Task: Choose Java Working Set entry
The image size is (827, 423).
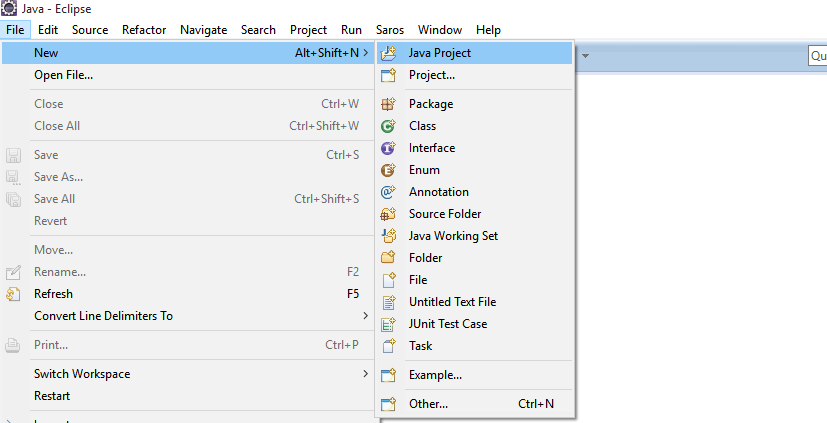Action: pyautogui.click(x=475, y=236)
